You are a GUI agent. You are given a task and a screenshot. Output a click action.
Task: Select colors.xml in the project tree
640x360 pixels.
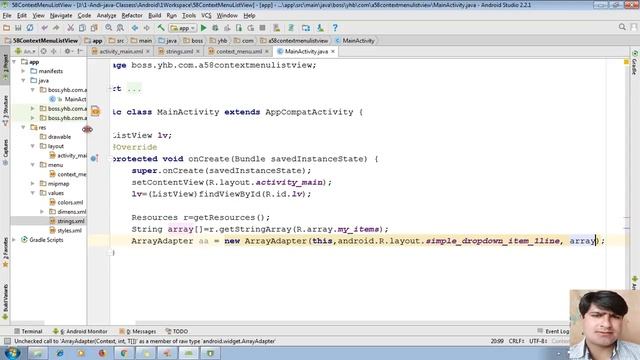pyautogui.click(x=70, y=202)
